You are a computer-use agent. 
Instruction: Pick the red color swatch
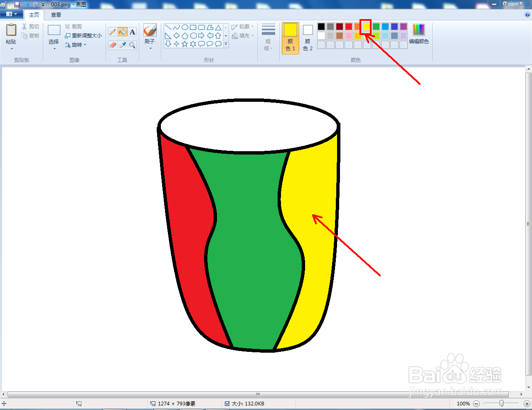pos(349,27)
